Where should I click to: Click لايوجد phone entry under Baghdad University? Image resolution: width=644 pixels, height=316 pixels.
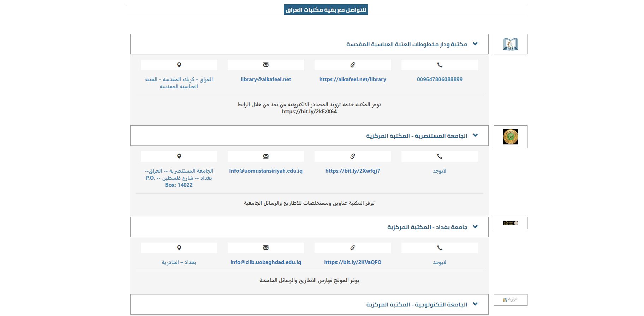click(x=440, y=262)
